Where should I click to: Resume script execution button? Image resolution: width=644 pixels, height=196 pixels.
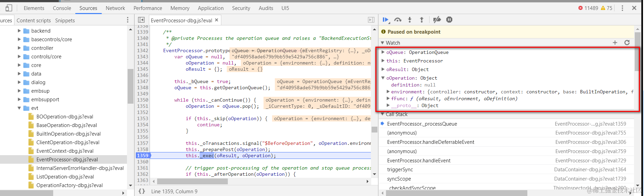tap(386, 20)
